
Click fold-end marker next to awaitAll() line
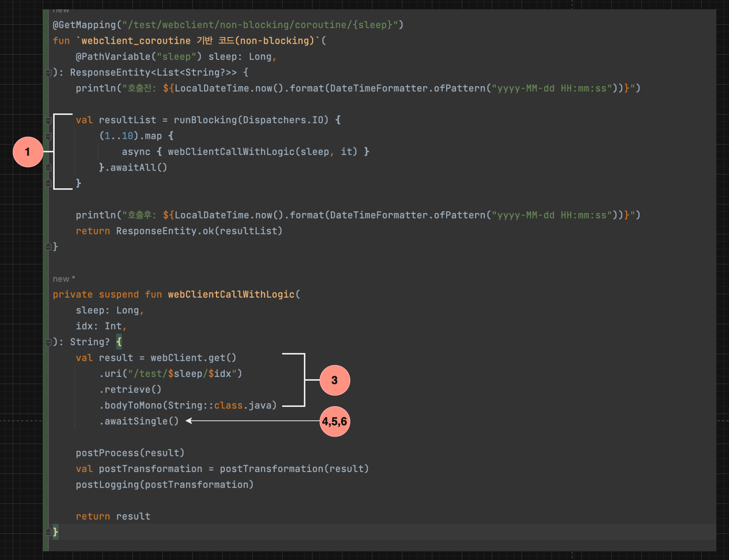coord(48,167)
